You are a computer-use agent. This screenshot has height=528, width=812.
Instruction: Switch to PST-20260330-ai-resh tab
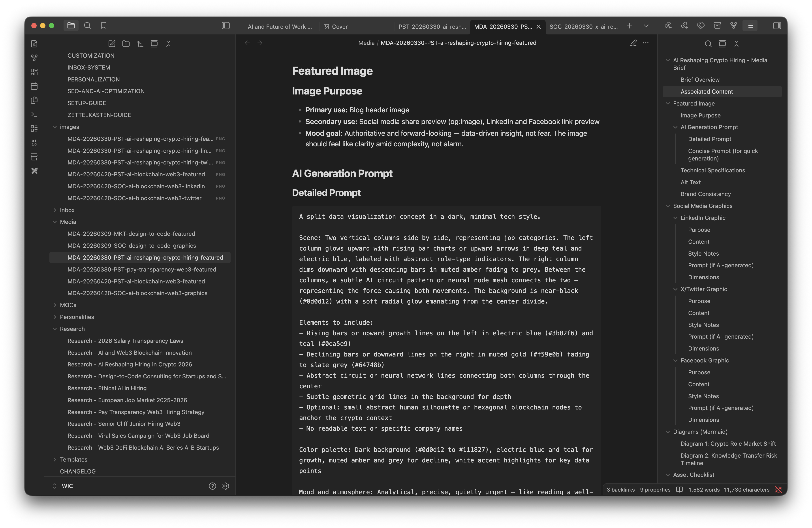point(432,27)
